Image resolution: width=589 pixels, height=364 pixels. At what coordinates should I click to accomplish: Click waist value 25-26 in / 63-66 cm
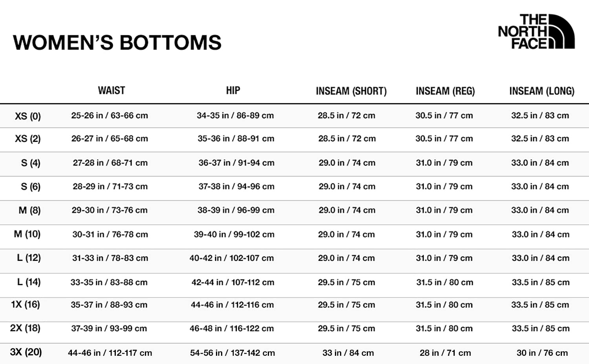[110, 116]
